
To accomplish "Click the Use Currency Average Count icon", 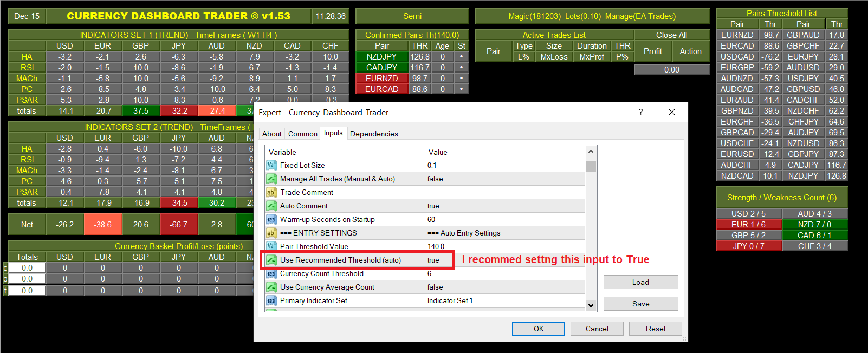I will click(x=271, y=287).
